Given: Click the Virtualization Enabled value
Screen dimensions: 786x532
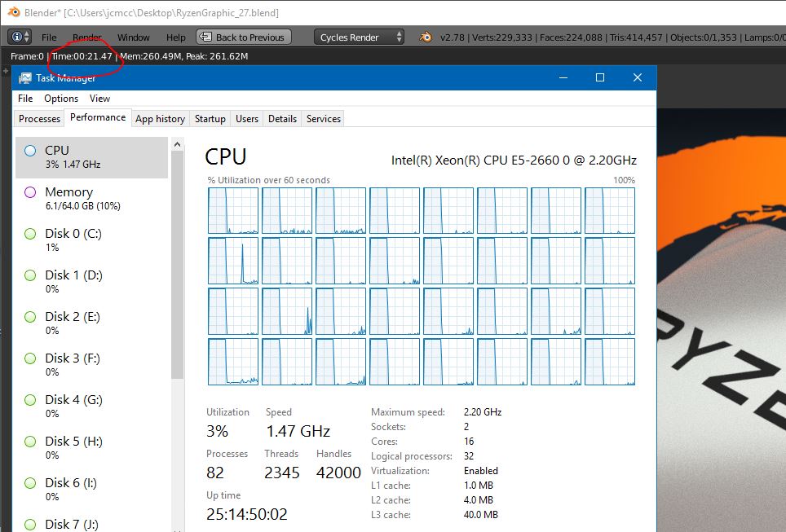Looking at the screenshot, I should (x=481, y=471).
